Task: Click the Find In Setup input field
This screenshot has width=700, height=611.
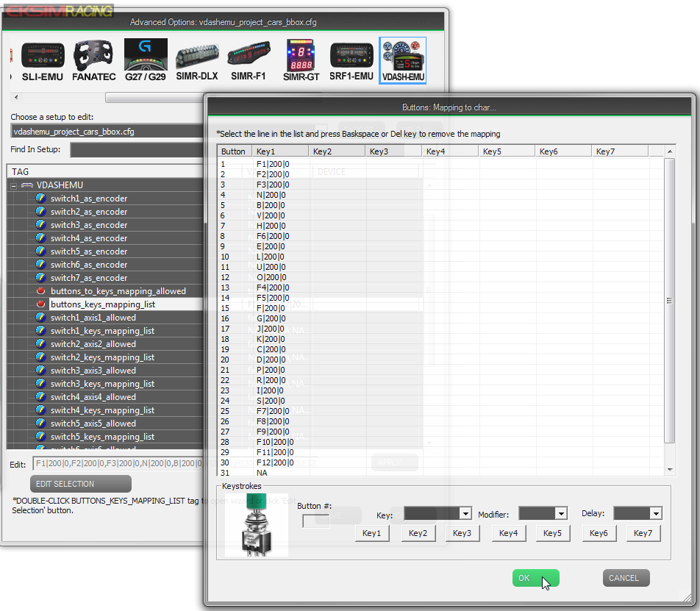Action: pos(137,150)
